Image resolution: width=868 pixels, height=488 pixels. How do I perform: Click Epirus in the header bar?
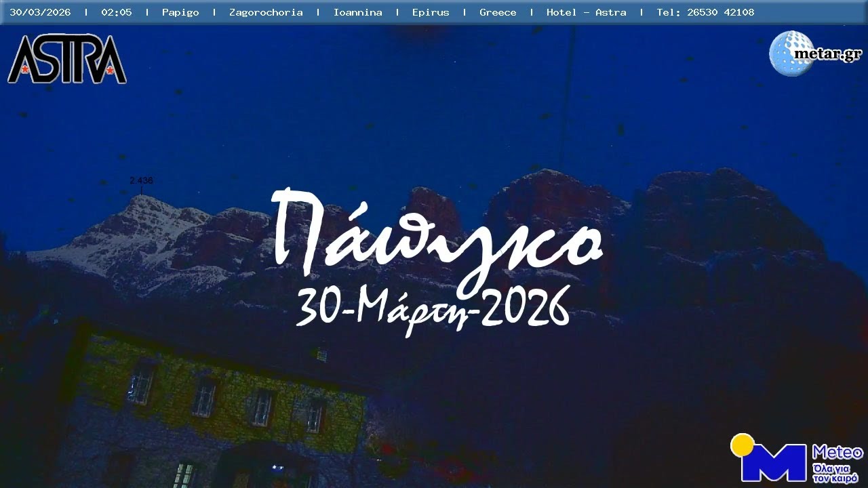(x=431, y=12)
